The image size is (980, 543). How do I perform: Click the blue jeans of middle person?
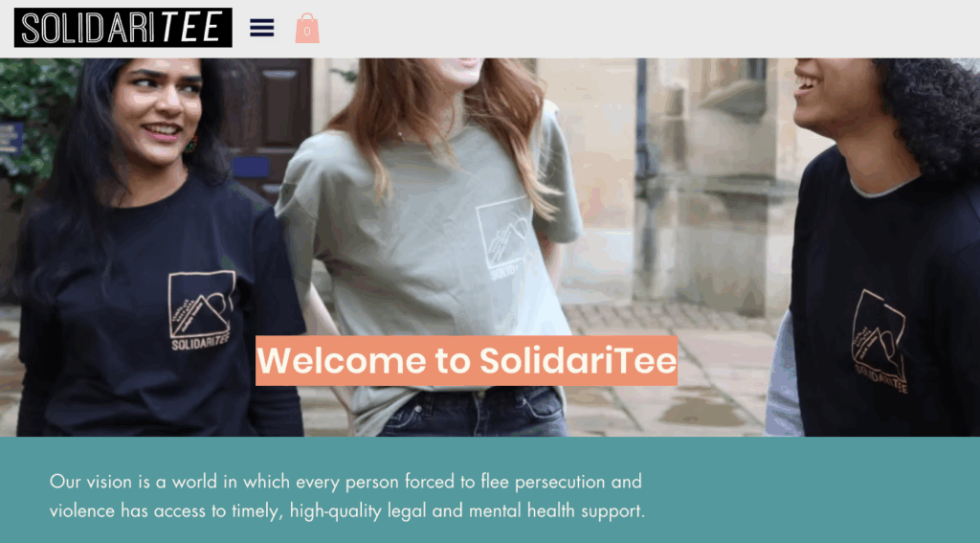(x=473, y=411)
